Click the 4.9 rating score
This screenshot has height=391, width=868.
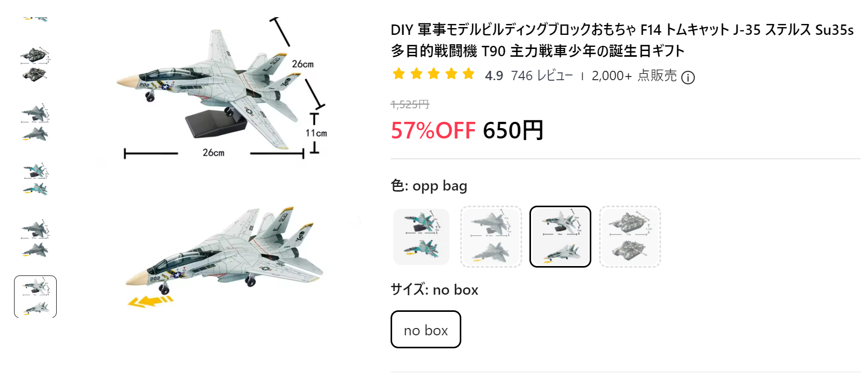[494, 76]
